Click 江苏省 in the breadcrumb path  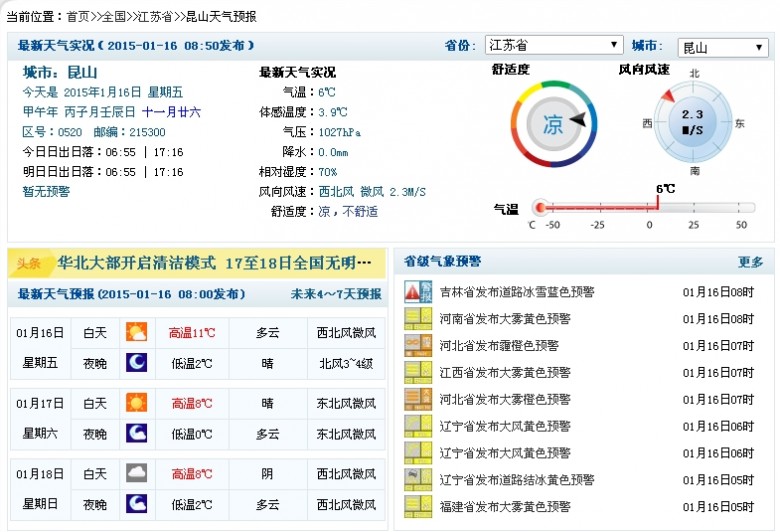[x=157, y=17]
